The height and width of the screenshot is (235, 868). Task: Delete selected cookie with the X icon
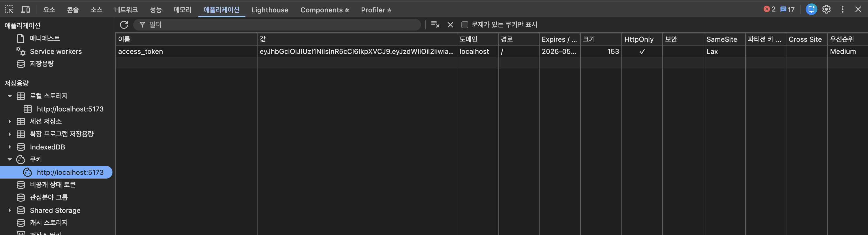450,24
